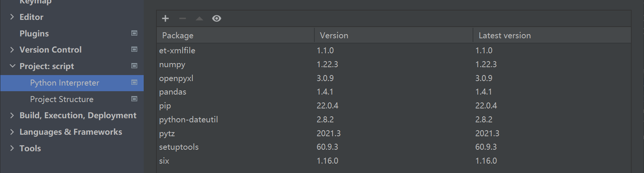Toggle show early releases eye icon
This screenshot has height=173, width=644.
pyautogui.click(x=217, y=18)
